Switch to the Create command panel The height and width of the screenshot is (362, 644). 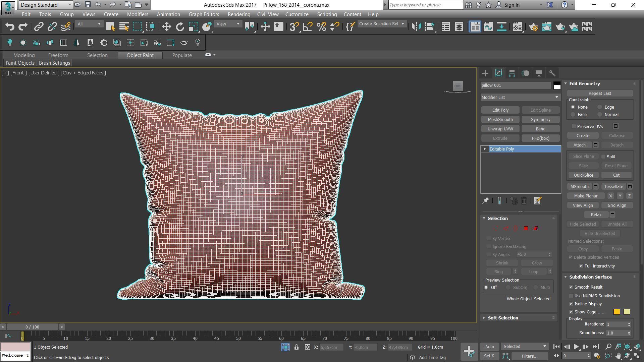[485, 73]
